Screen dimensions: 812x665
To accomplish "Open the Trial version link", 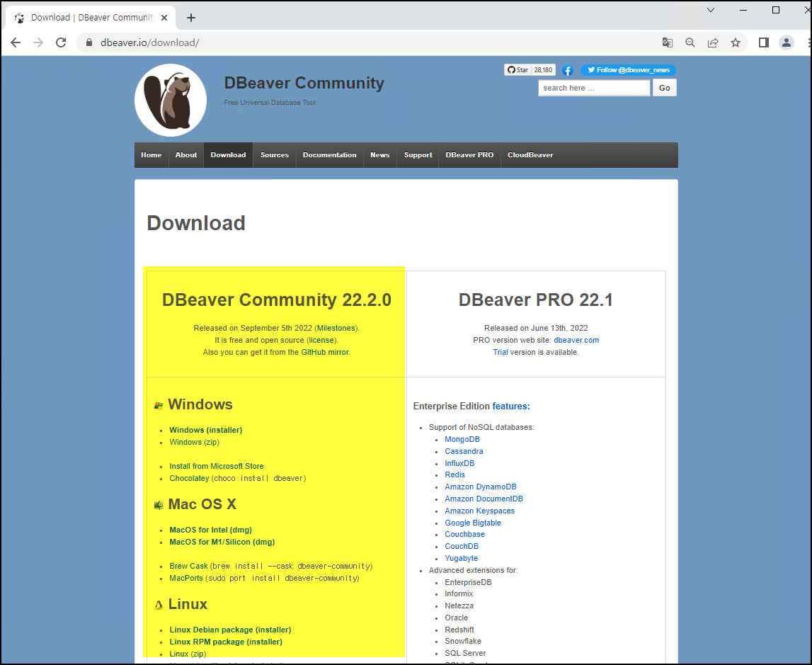I will [x=501, y=352].
